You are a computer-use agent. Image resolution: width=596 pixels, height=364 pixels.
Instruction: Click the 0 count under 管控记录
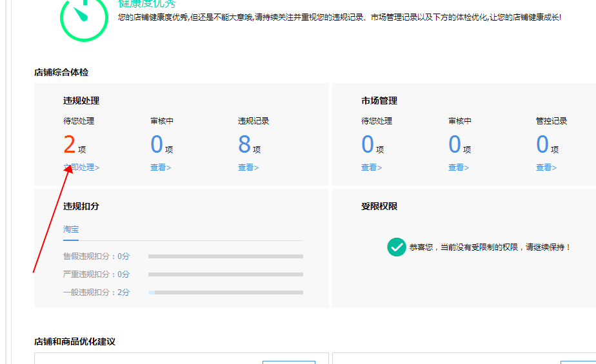click(542, 145)
